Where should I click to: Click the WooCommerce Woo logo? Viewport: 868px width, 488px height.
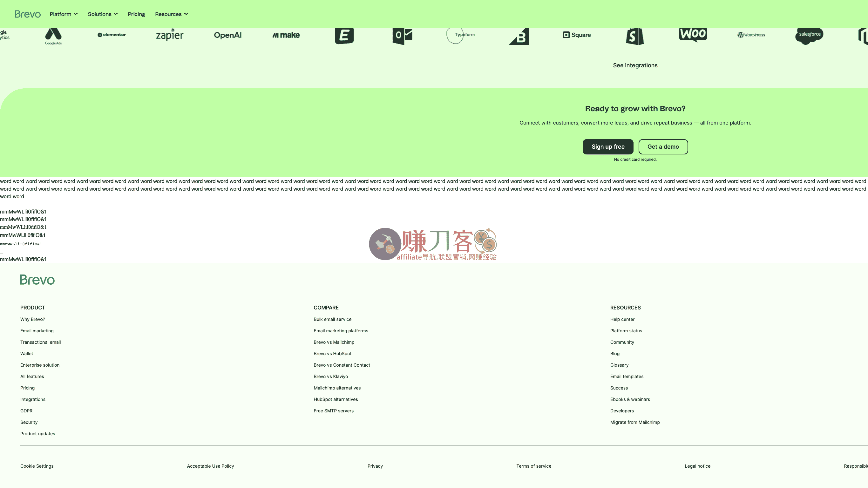693,34
